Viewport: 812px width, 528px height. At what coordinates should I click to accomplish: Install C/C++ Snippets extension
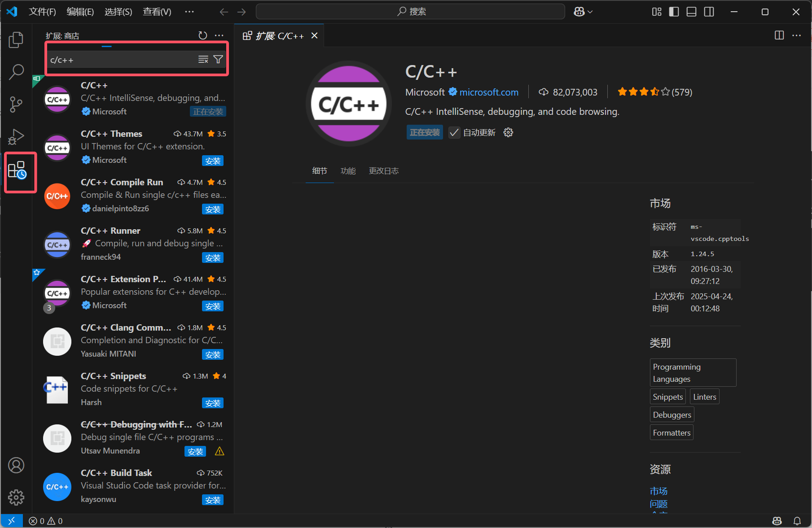[x=213, y=403]
